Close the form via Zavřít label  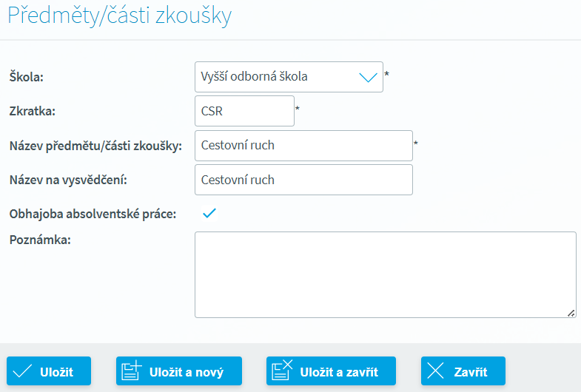tap(471, 371)
